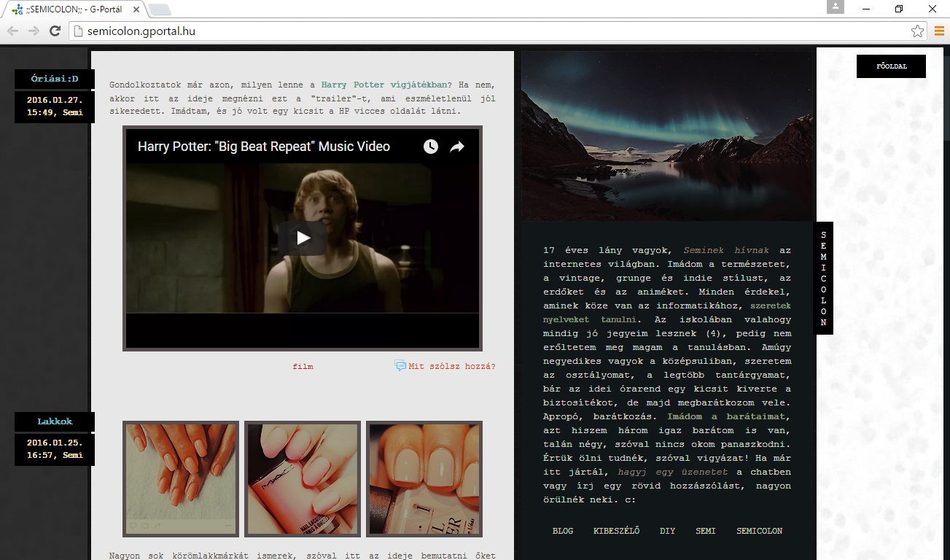The image size is (950, 560).
Task: Open the KIBESZÉLŐ menu item
Action: tap(616, 531)
